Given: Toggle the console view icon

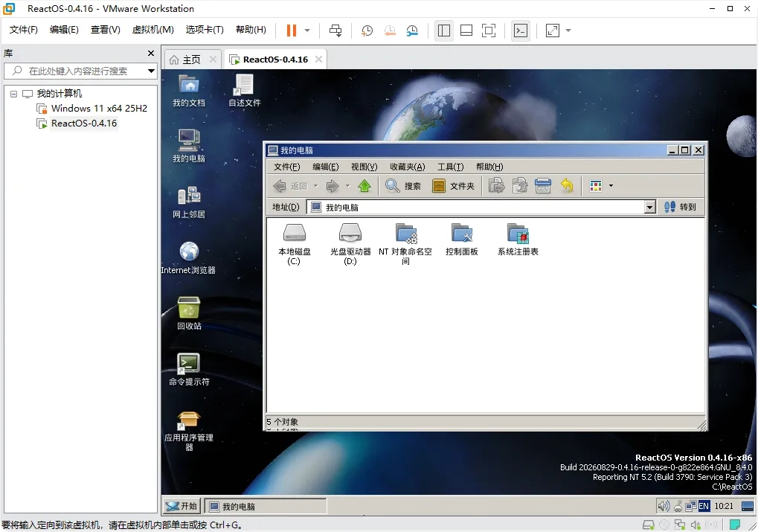Looking at the screenshot, I should pyautogui.click(x=521, y=31).
